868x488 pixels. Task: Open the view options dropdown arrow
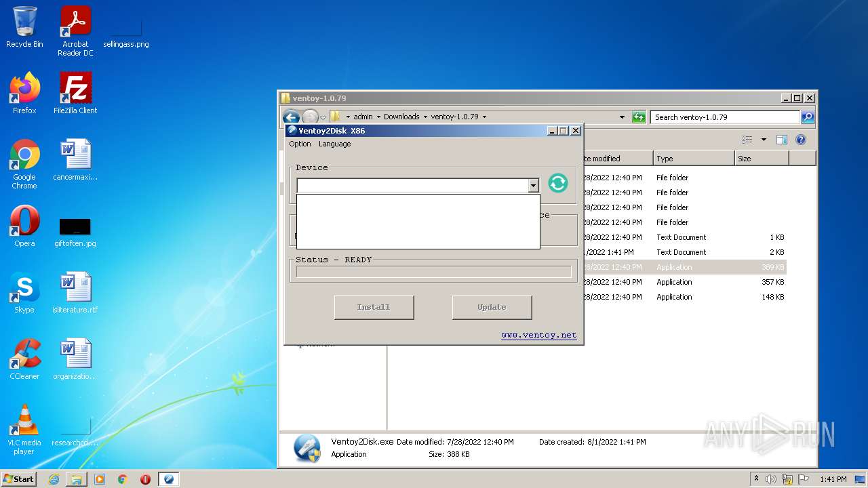(x=764, y=140)
